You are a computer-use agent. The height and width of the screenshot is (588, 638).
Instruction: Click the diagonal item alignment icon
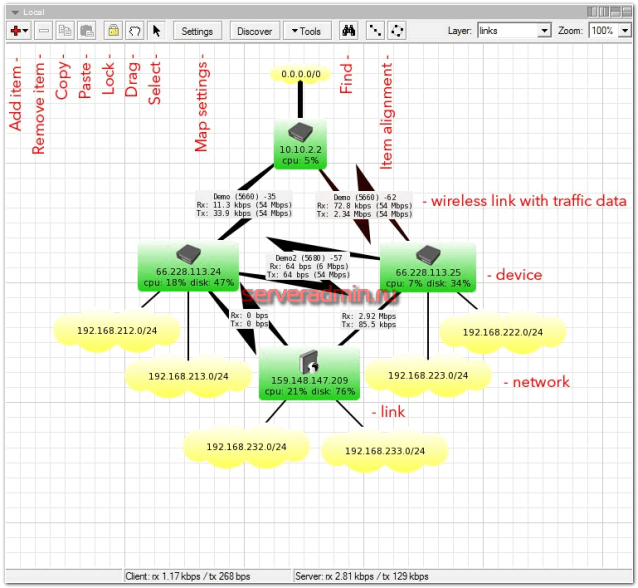(375, 31)
